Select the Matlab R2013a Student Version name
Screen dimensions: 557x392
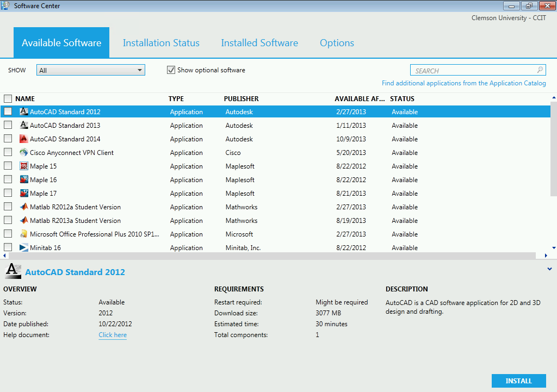pos(75,221)
